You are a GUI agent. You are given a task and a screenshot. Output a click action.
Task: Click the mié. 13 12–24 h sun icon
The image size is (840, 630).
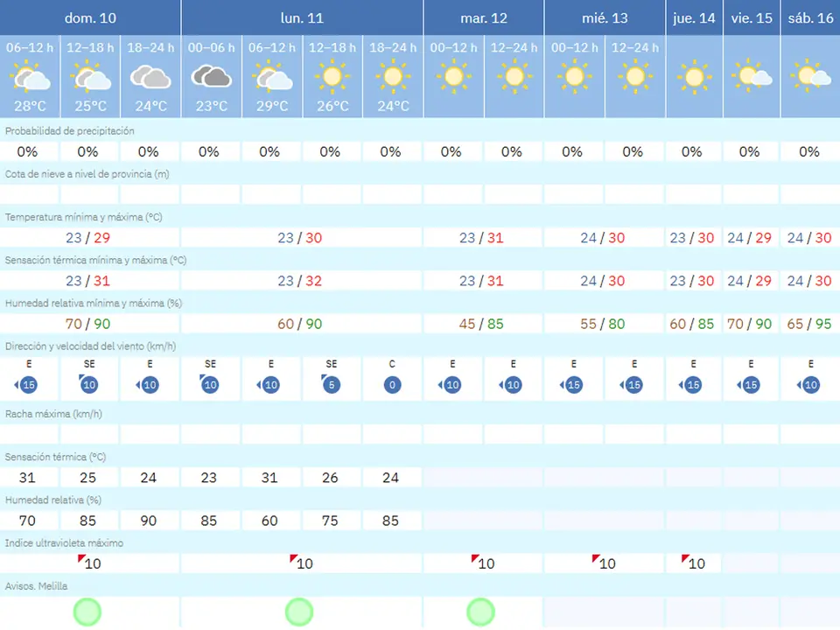pyautogui.click(x=635, y=77)
